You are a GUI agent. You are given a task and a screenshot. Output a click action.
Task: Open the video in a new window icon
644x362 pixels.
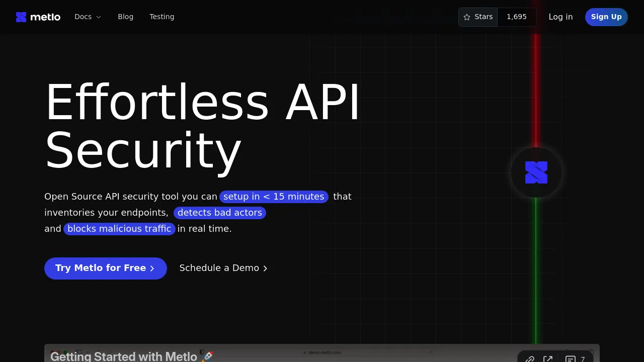tap(548, 359)
